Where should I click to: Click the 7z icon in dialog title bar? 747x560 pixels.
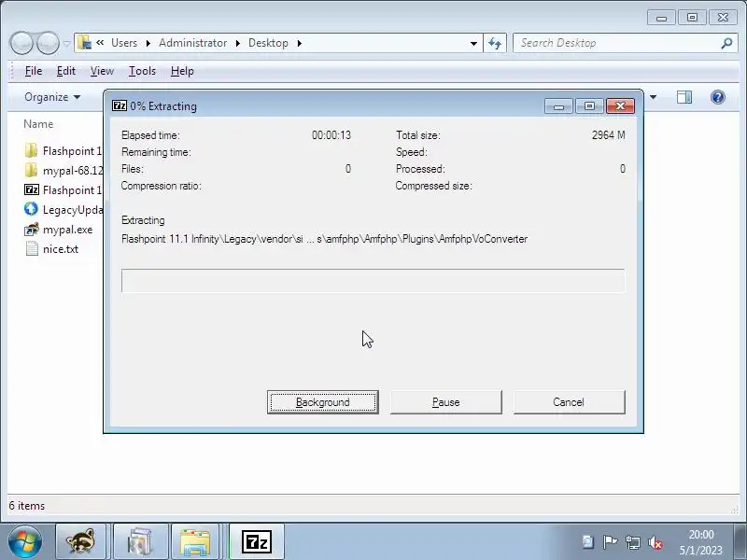[120, 105]
